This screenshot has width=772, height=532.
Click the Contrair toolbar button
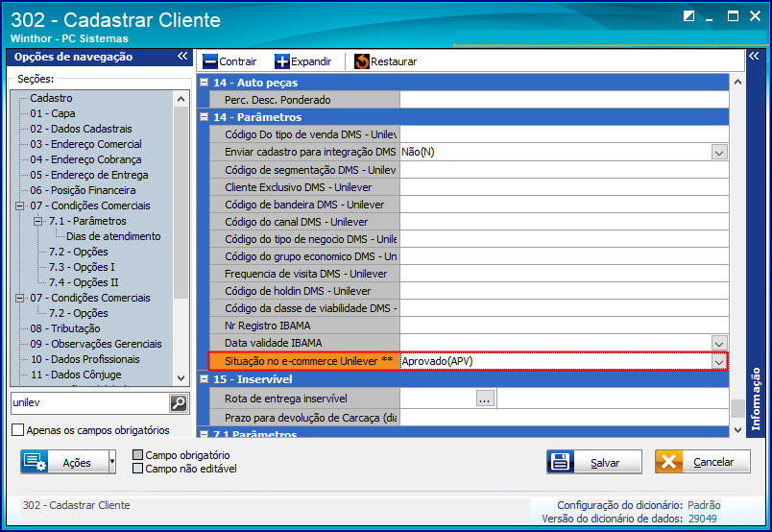coord(229,61)
